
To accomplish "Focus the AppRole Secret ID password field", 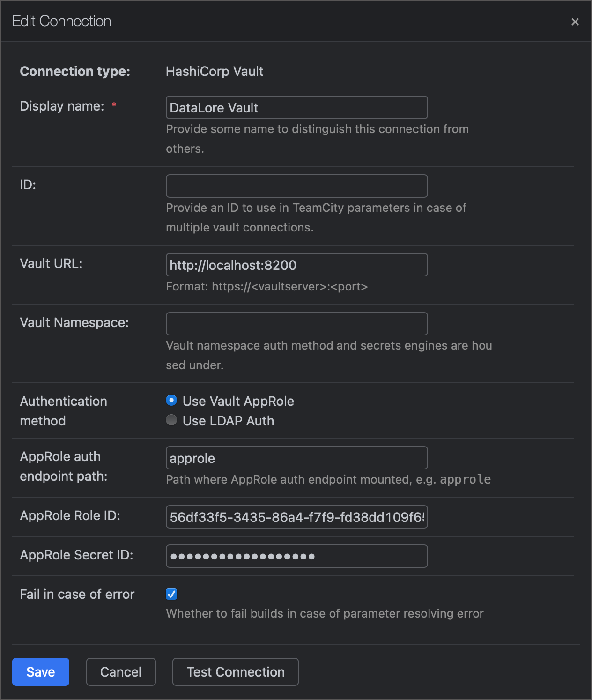I will pyautogui.click(x=296, y=556).
